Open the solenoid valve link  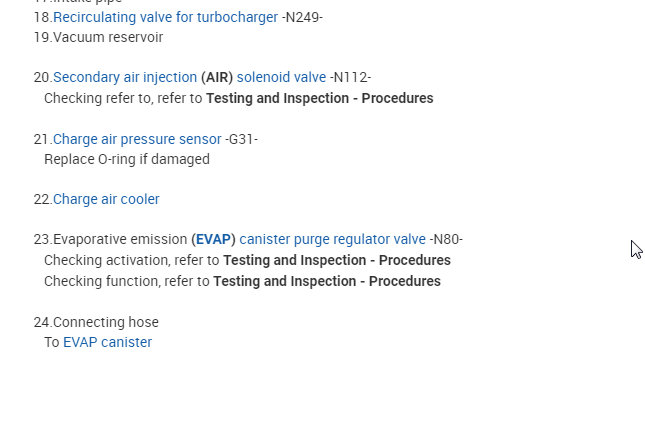coord(281,78)
